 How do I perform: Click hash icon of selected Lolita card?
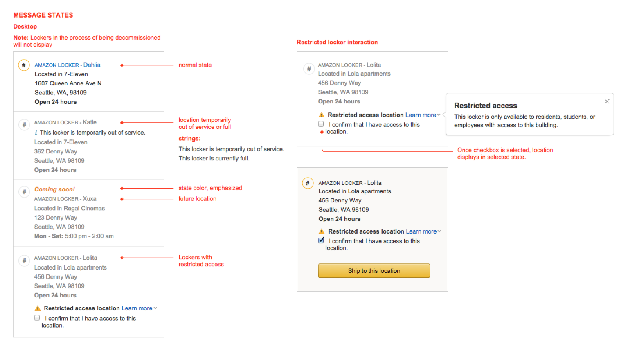coord(308,183)
